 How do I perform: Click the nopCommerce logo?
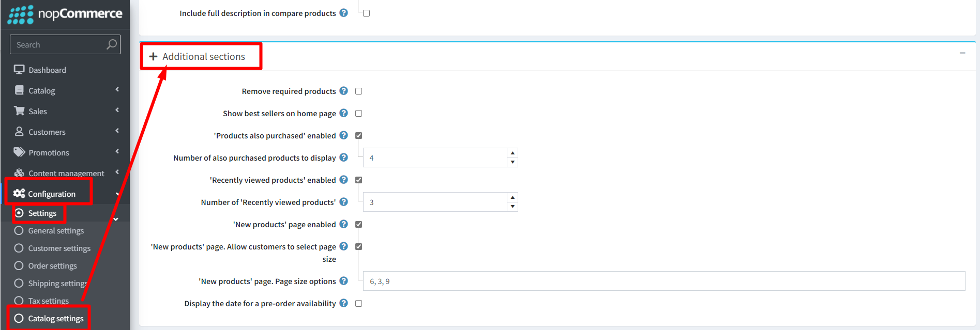pyautogui.click(x=65, y=14)
